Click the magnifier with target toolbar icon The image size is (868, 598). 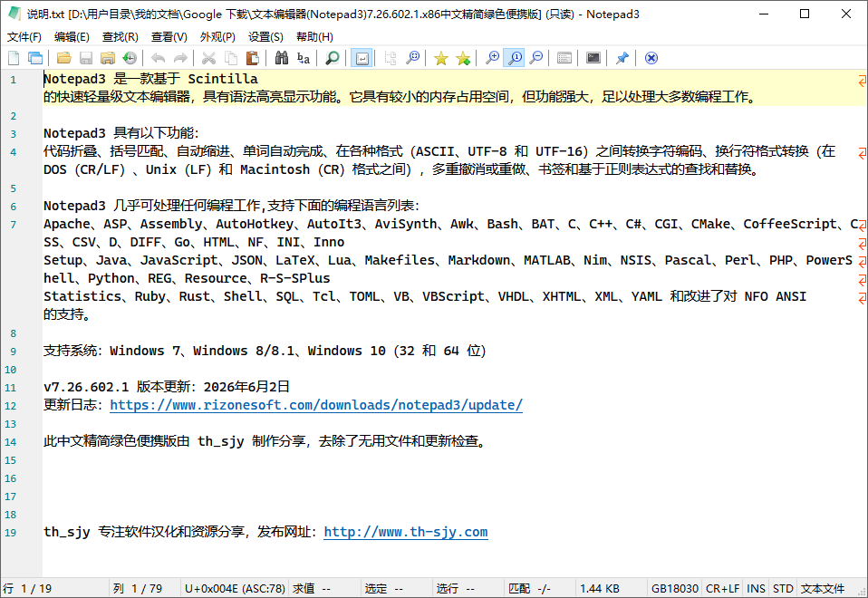point(412,58)
